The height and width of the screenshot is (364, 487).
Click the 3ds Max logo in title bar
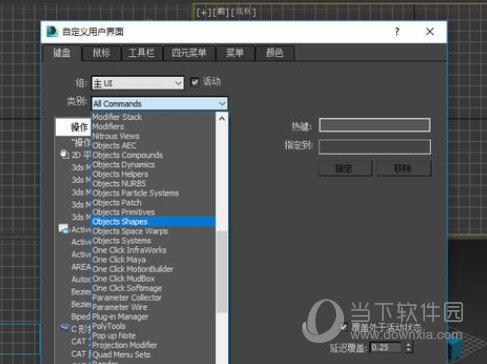[52, 32]
